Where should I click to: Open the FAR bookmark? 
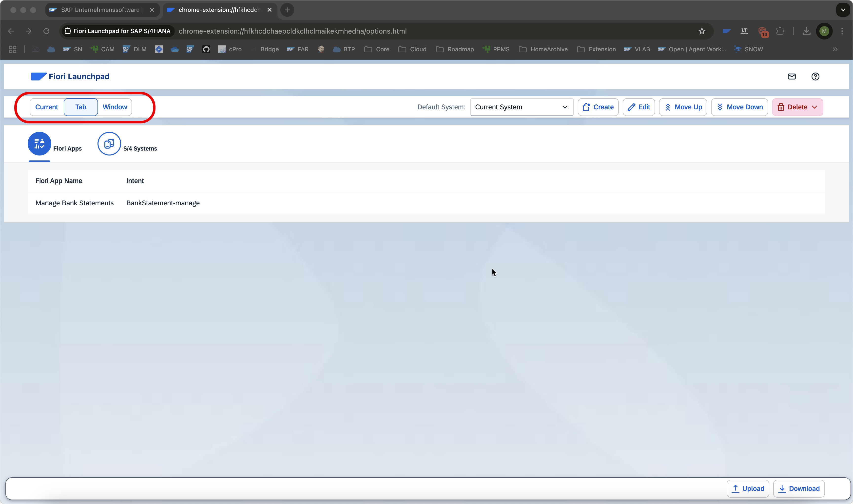tap(298, 49)
